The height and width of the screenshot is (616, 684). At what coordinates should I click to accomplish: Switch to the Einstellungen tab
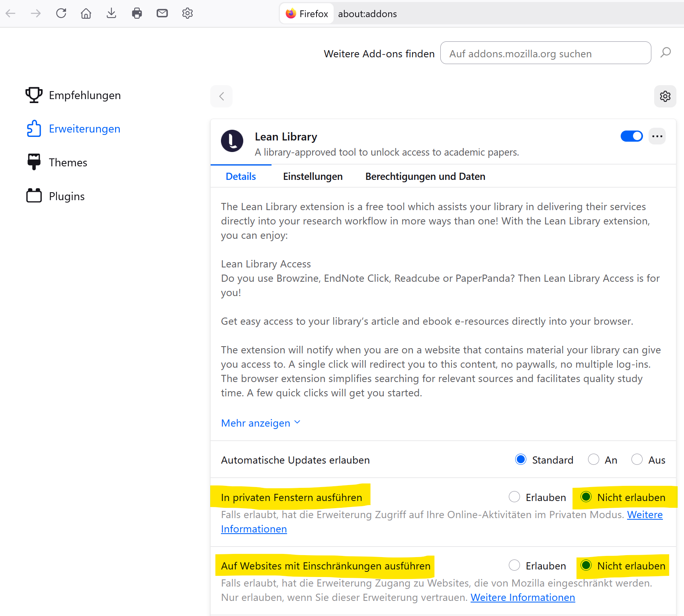coord(313,177)
